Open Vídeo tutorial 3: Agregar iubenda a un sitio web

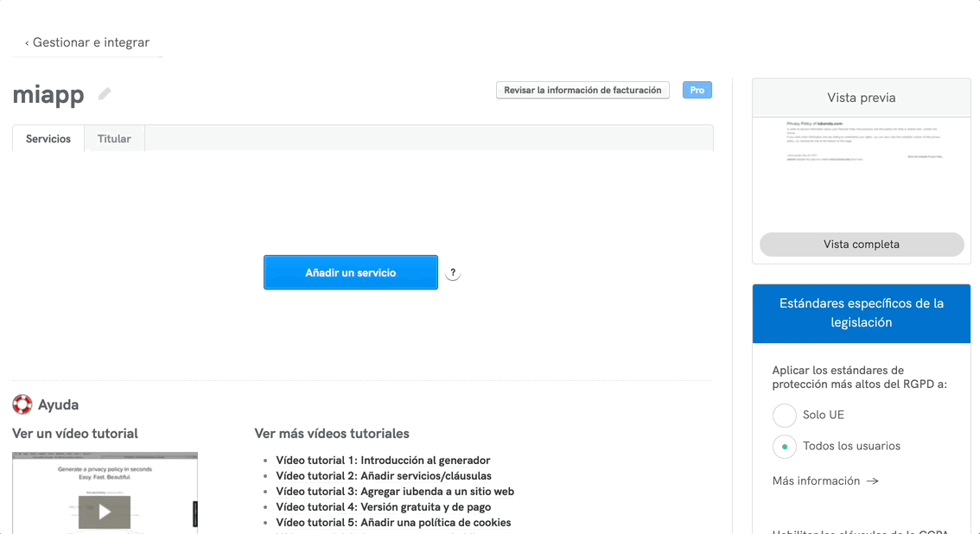pos(394,491)
